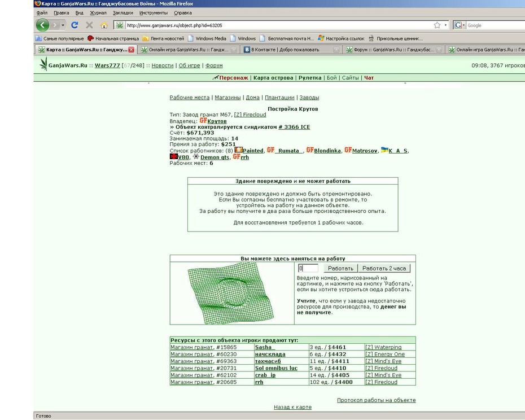Open the back/forward history dropdown arrow

point(63,25)
